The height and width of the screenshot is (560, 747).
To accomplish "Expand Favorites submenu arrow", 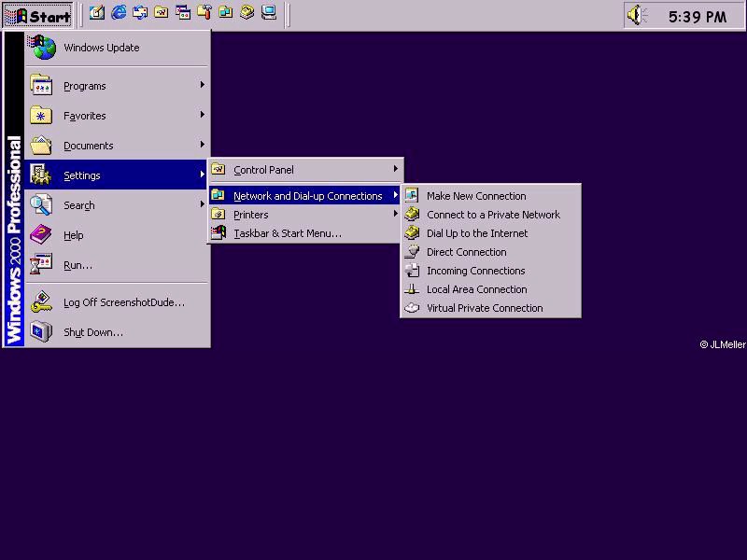I will [x=203, y=115].
